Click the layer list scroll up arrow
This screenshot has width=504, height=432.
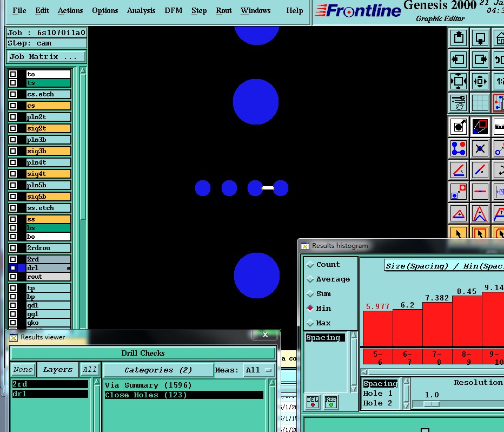tap(83, 71)
